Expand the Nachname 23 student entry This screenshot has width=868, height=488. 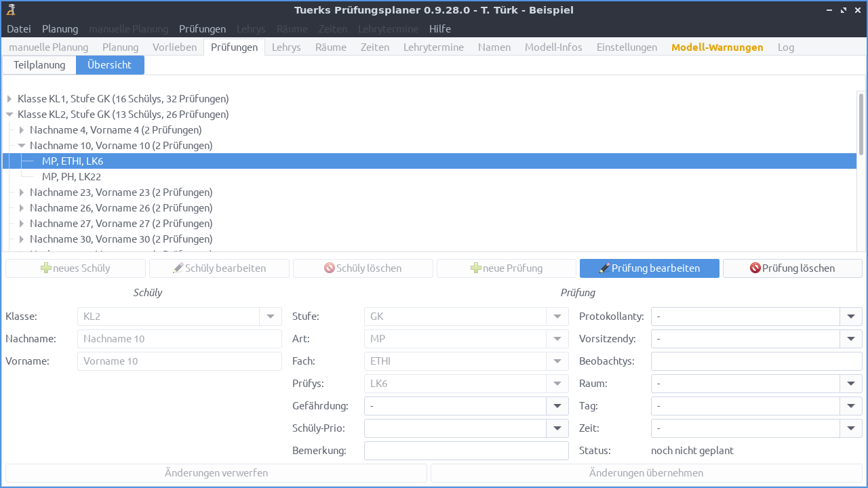[x=21, y=192]
